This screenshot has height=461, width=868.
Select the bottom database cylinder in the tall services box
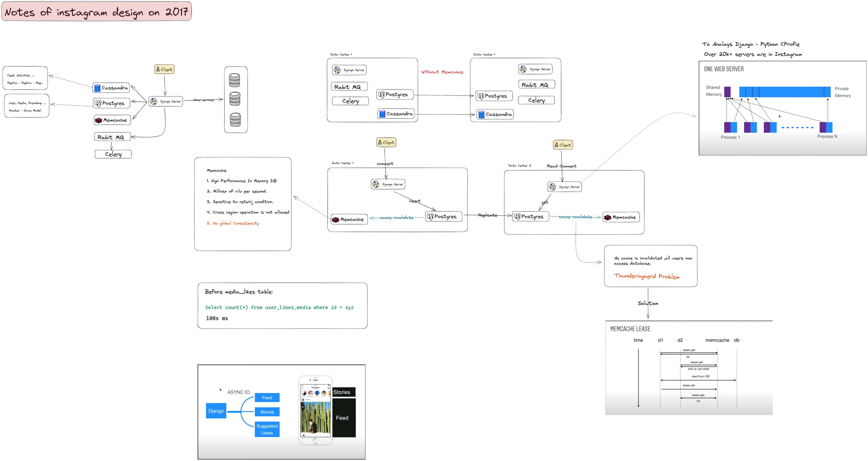[235, 120]
